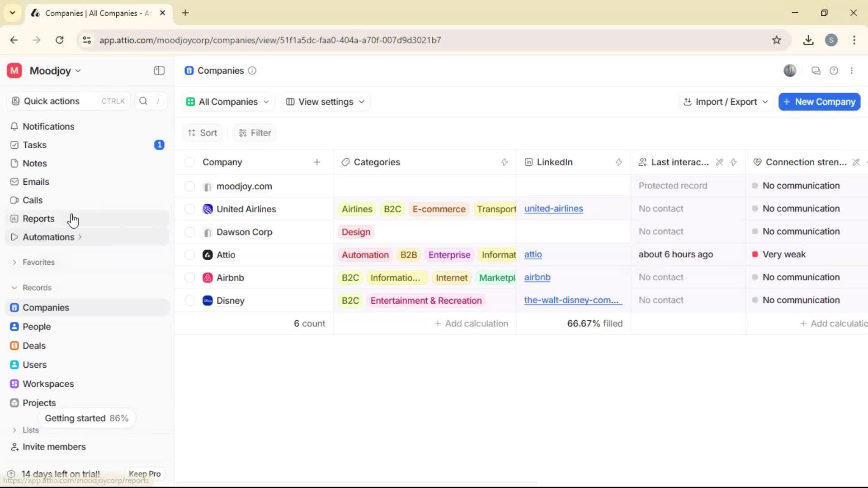Click the Categories enrichment bolt icon
This screenshot has width=868, height=488.
505,162
